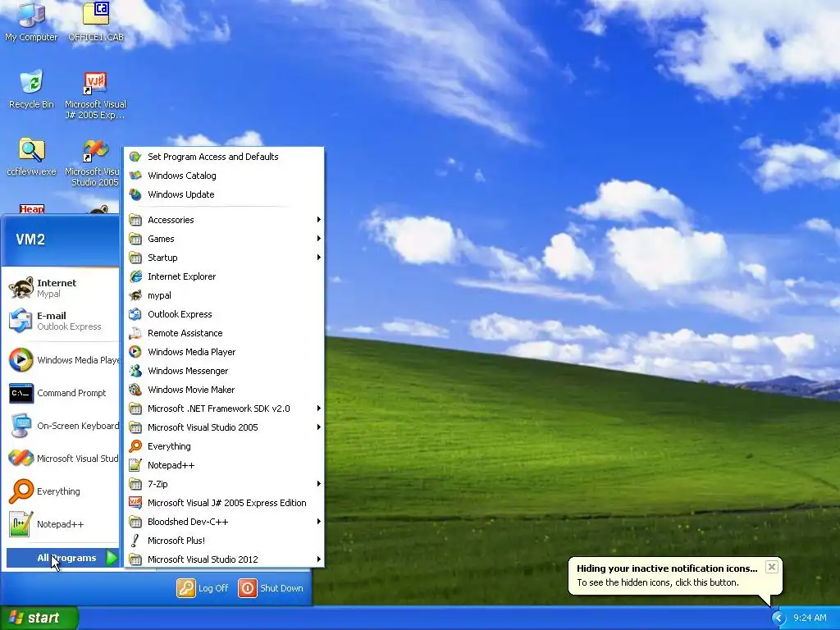Click All Programs in Start menu
The width and height of the screenshot is (840, 630).
pos(62,558)
